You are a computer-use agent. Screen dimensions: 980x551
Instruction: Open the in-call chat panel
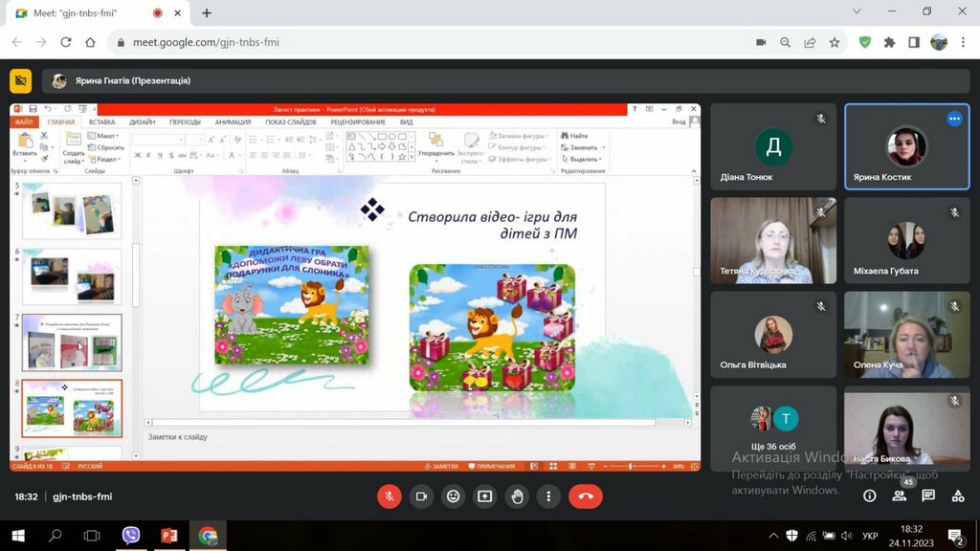(x=928, y=496)
